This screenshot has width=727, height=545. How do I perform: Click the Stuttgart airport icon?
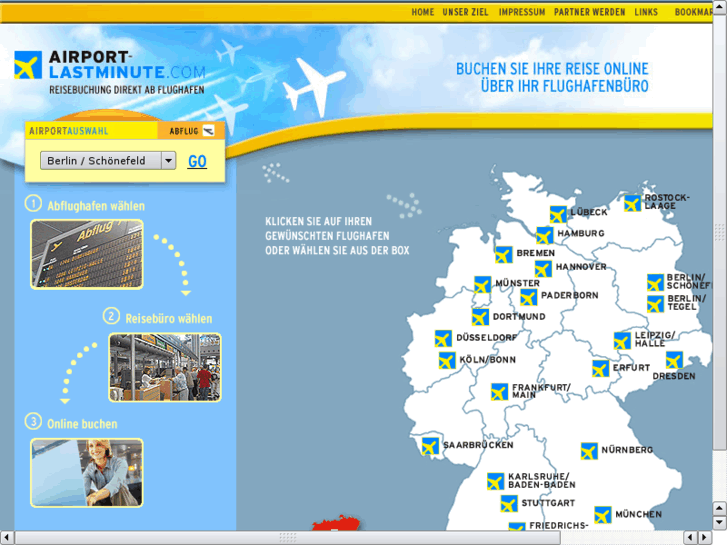tap(509, 504)
